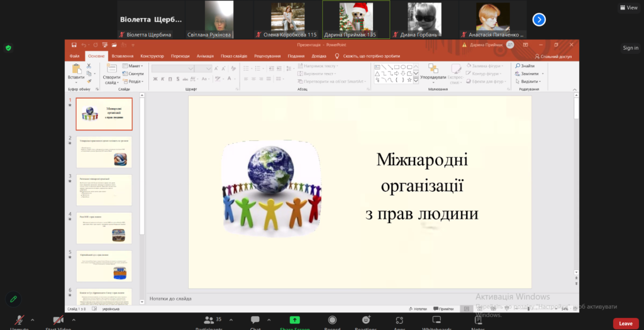Align text left in paragraph group
This screenshot has height=330, width=644.
pos(246,79)
